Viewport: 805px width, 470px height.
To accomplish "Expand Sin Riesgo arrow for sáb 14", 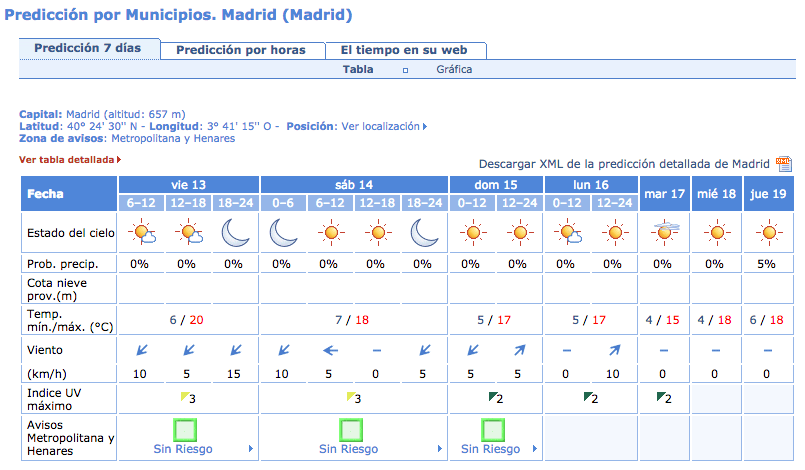I will click(439, 448).
